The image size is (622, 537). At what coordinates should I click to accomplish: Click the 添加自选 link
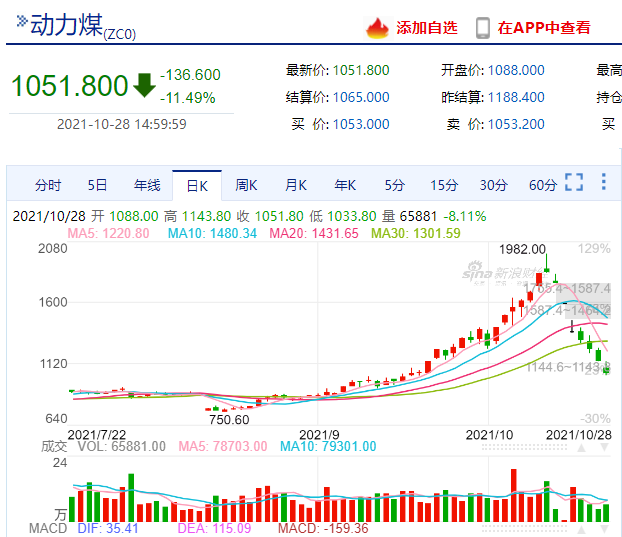[427, 28]
